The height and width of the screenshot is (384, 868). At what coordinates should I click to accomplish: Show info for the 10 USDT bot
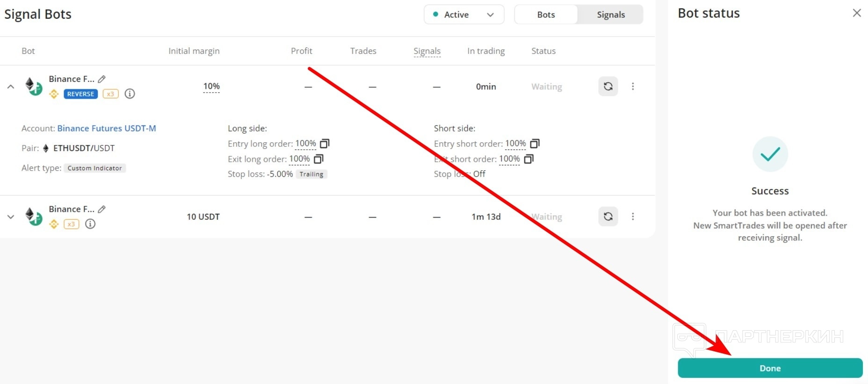coord(90,224)
